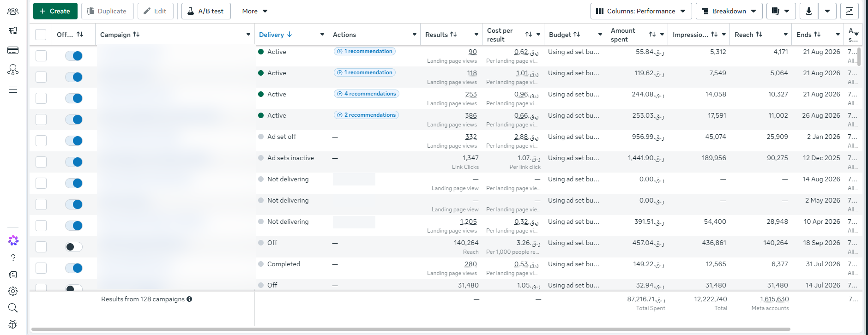Turn on campaign with 140,264 reach results
Viewport: 868px width, 335px height.
74,247
